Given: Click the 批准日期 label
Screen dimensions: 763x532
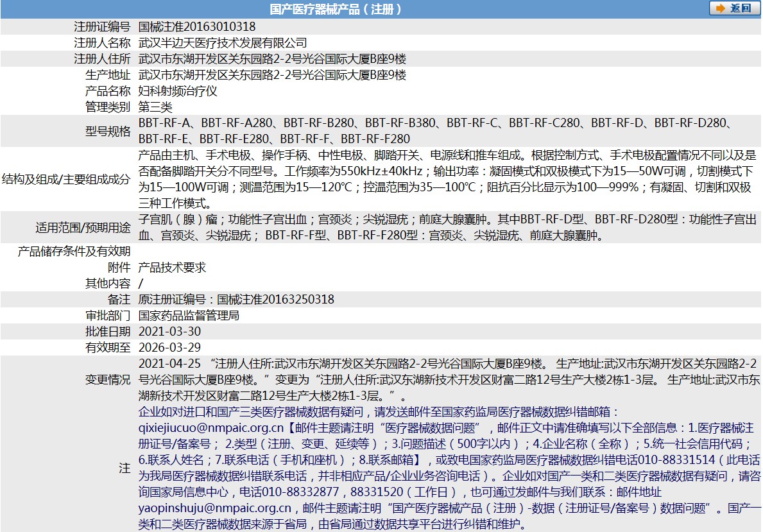Looking at the screenshot, I should 108,332.
